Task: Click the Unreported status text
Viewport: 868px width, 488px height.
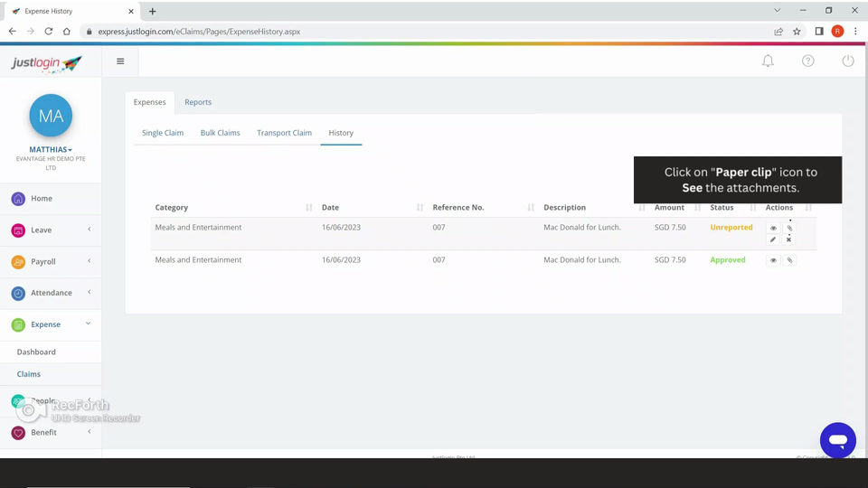Action: coord(731,228)
